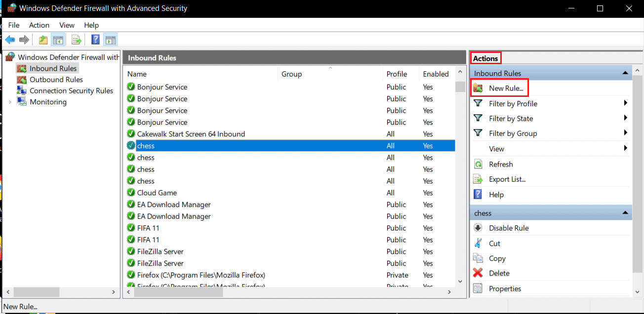Open Help via the toolbar question-mark icon
The width and height of the screenshot is (644, 314).
point(96,40)
